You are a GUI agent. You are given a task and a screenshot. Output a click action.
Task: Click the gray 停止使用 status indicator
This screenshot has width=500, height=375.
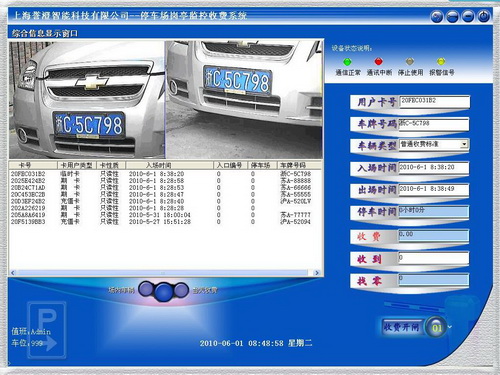410,61
